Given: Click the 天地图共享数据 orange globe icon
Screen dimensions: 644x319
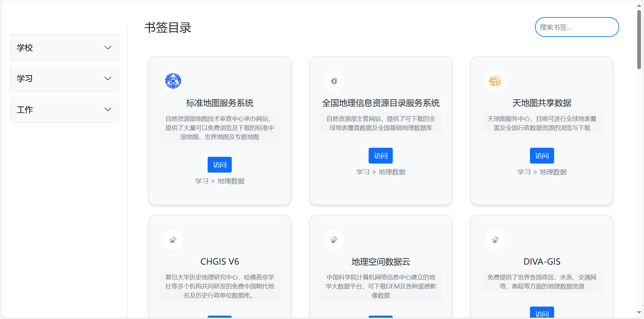Looking at the screenshot, I should point(495,81).
